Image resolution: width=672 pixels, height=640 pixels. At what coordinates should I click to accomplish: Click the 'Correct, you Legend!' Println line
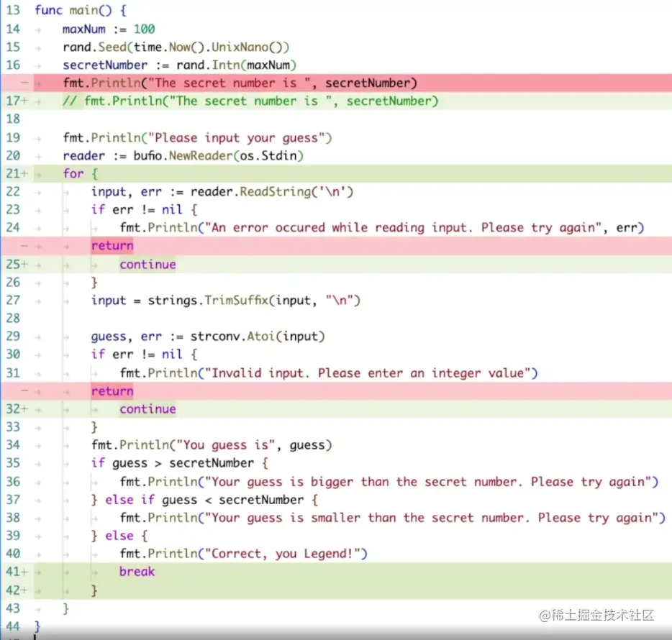coord(243,554)
